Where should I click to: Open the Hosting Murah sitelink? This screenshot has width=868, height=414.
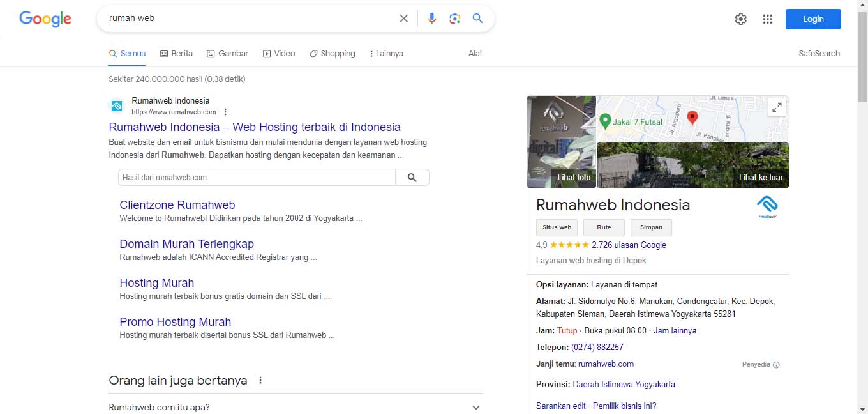[157, 283]
